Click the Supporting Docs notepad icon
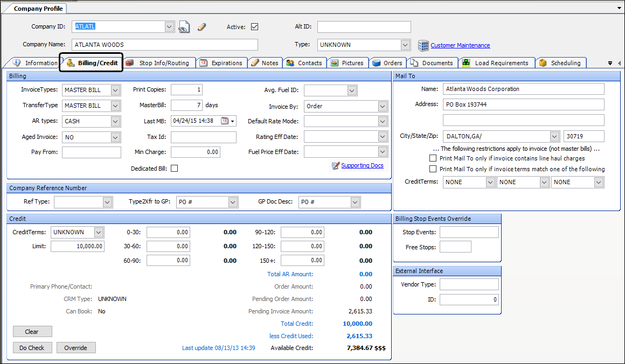 (336, 166)
